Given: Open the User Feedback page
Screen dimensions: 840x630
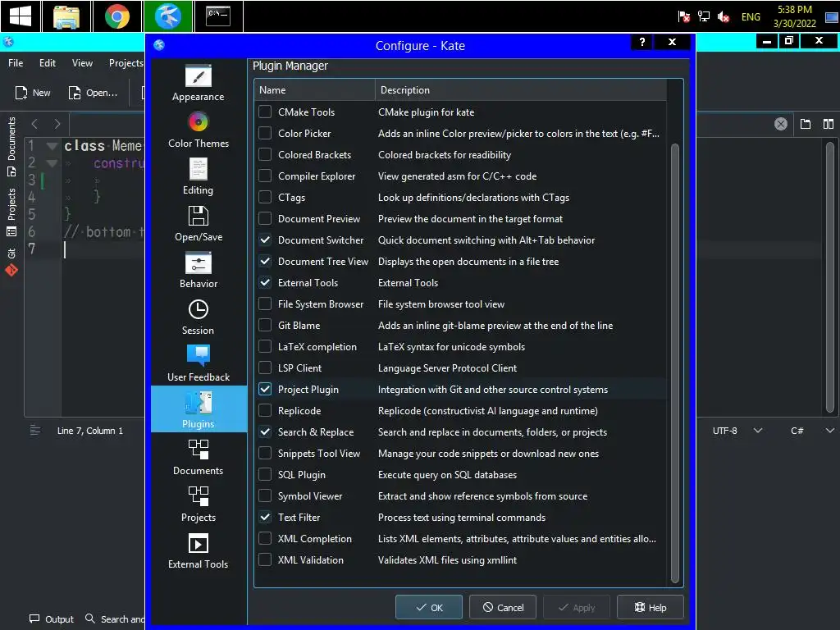Looking at the screenshot, I should point(199,363).
